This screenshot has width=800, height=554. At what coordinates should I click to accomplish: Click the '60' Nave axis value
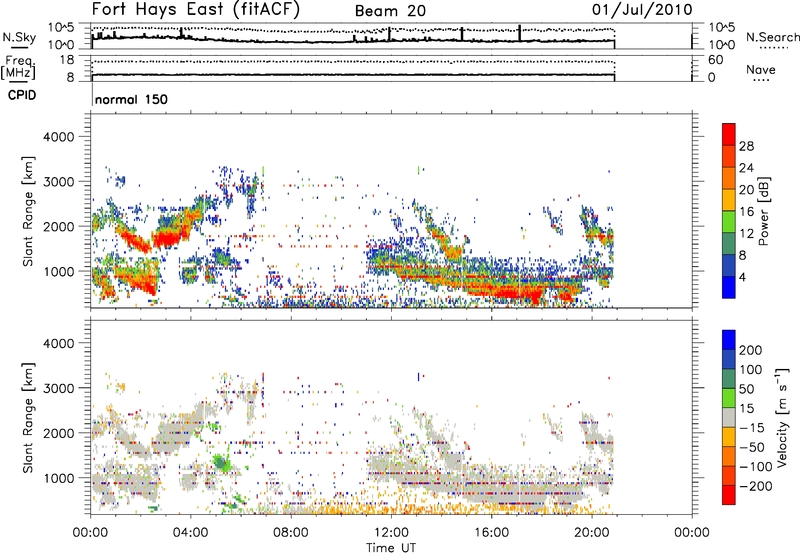click(715, 60)
